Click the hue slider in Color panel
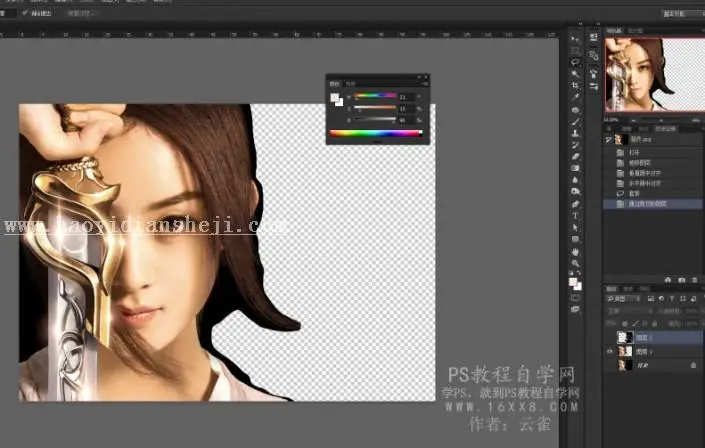The image size is (705, 448). [375, 96]
